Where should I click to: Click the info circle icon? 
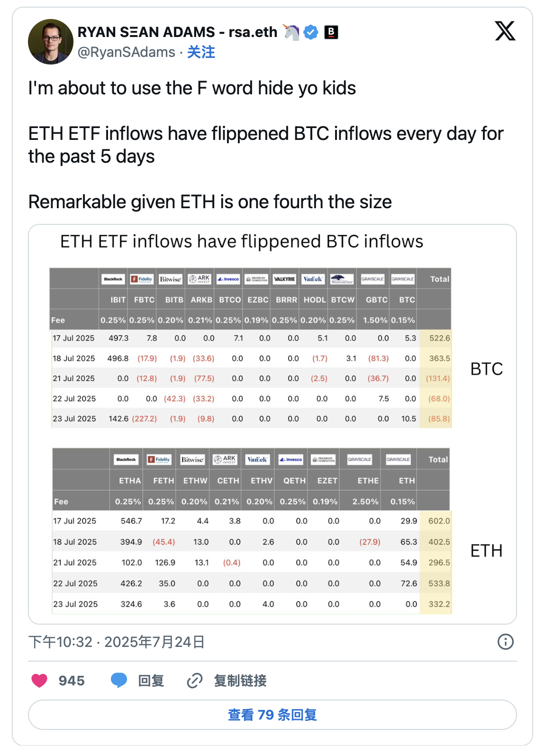[505, 642]
